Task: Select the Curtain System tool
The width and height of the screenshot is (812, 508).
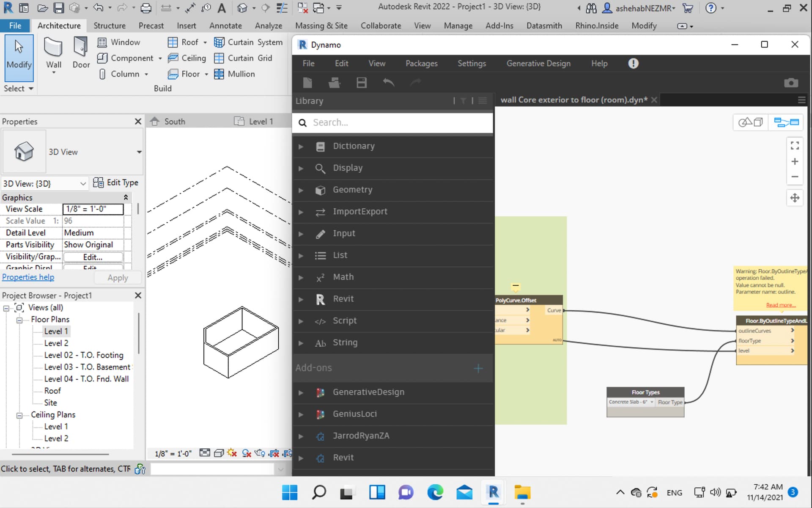Action: (248, 42)
